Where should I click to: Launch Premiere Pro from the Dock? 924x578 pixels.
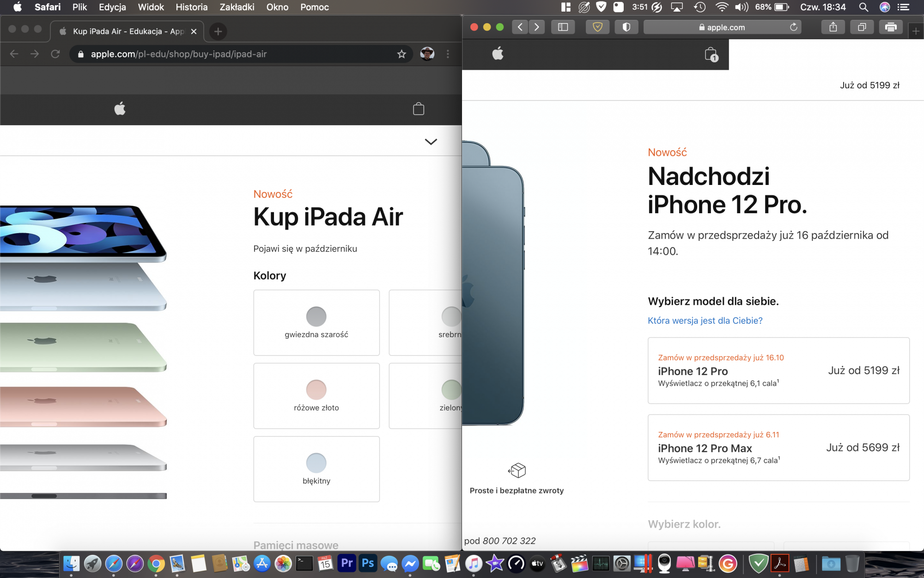346,563
